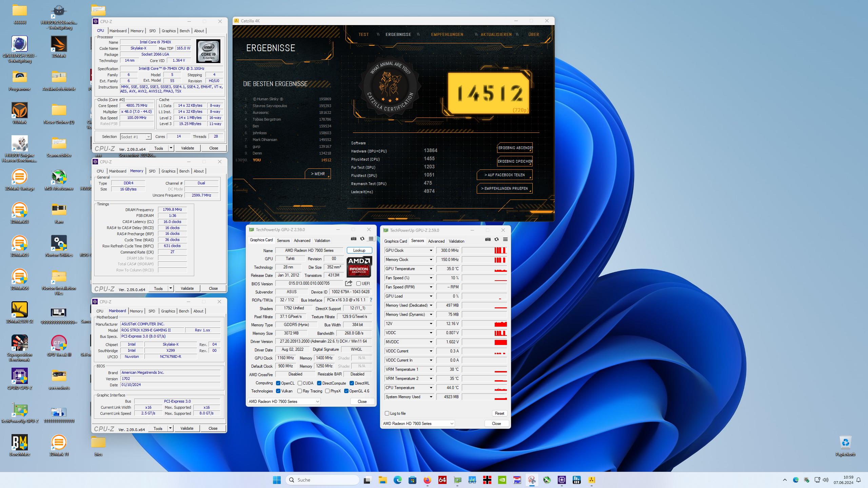Toggle the DirectML checkbox
Viewport: 868px width, 488px height.
[351, 383]
